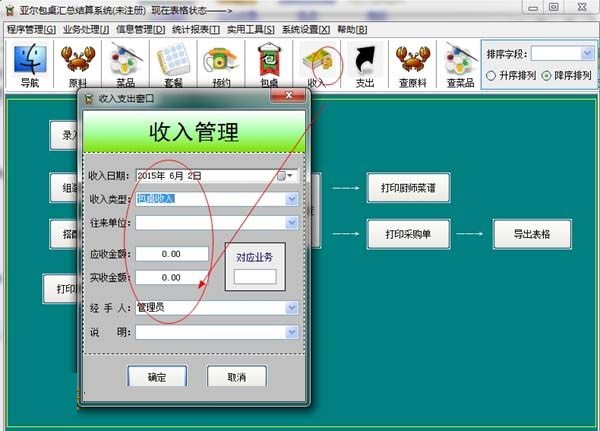Image resolution: width=600 pixels, height=431 pixels.
Task: Open the 支出 arrow toolbar icon
Action: pyautogui.click(x=365, y=65)
